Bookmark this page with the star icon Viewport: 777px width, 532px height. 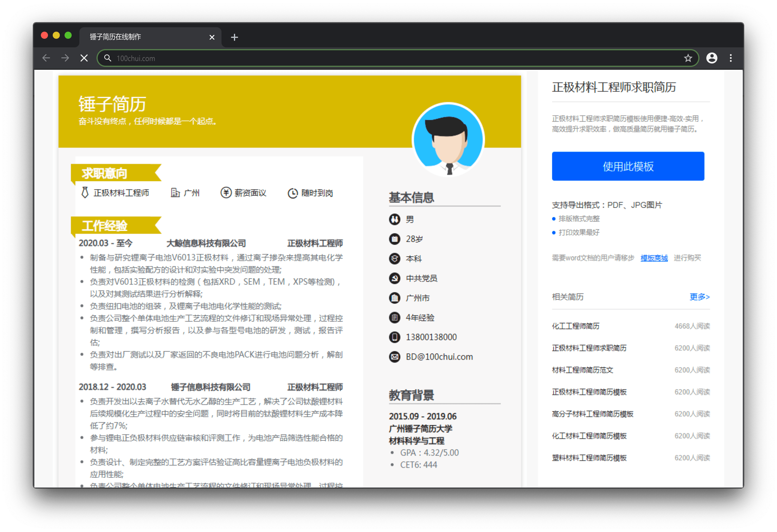pos(688,58)
